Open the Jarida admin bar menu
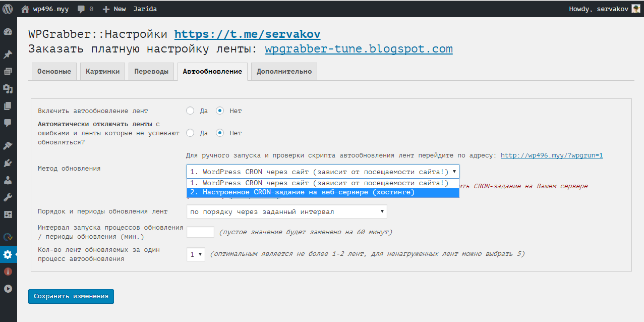 (x=145, y=9)
